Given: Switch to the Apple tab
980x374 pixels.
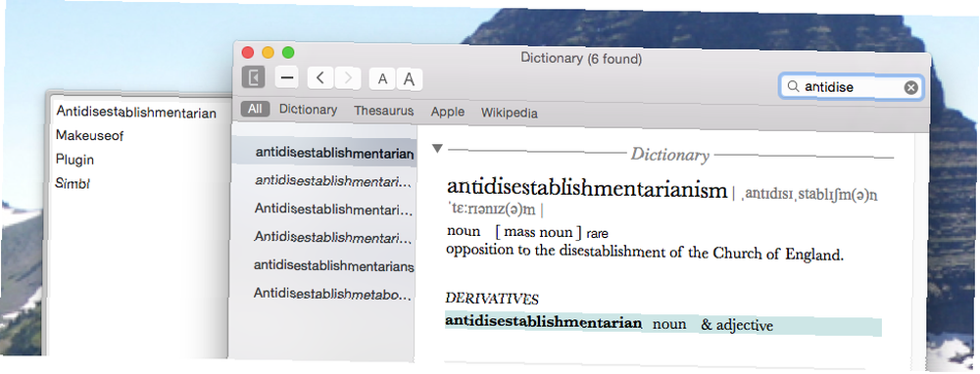Looking at the screenshot, I should [x=448, y=112].
